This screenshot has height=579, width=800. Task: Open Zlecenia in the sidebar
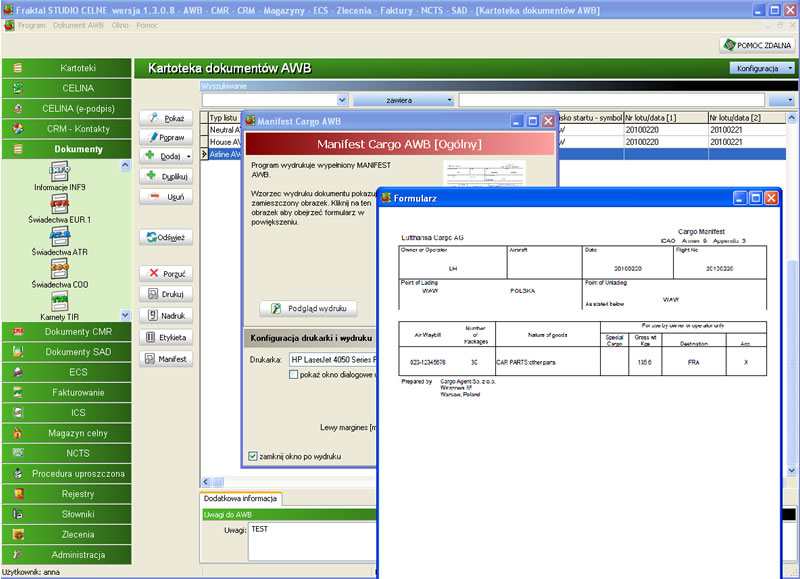pyautogui.click(x=67, y=535)
